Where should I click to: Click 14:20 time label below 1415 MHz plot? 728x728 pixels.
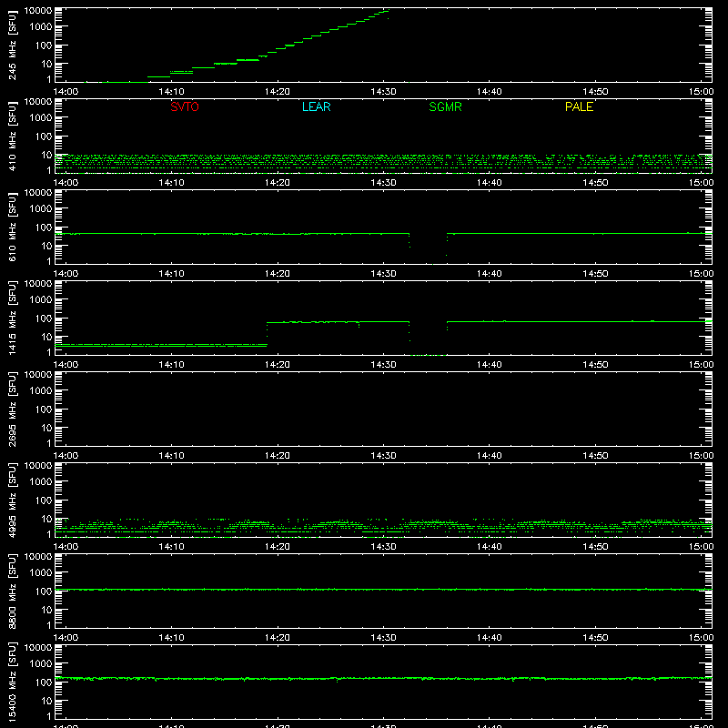tap(278, 365)
